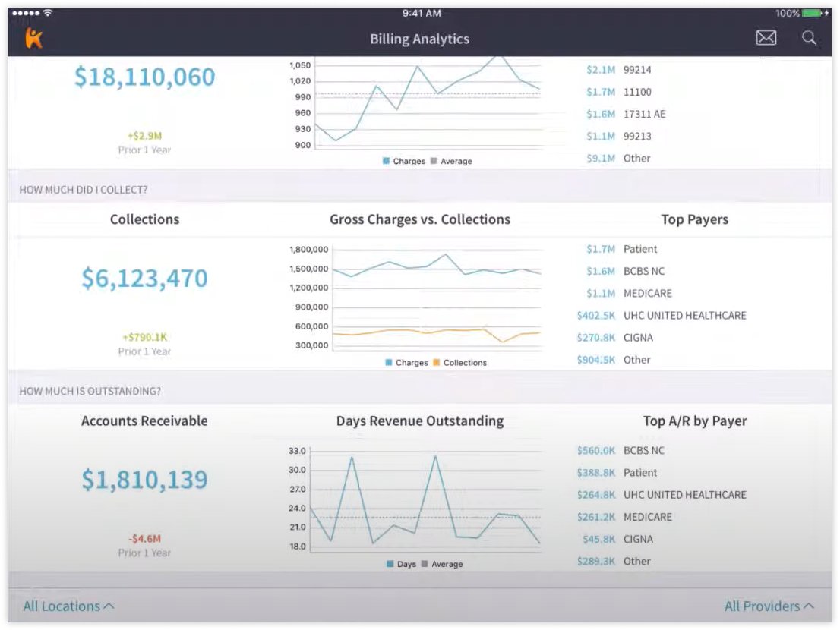
Task: Tap the Wi-Fi status icon
Action: pos(48,12)
